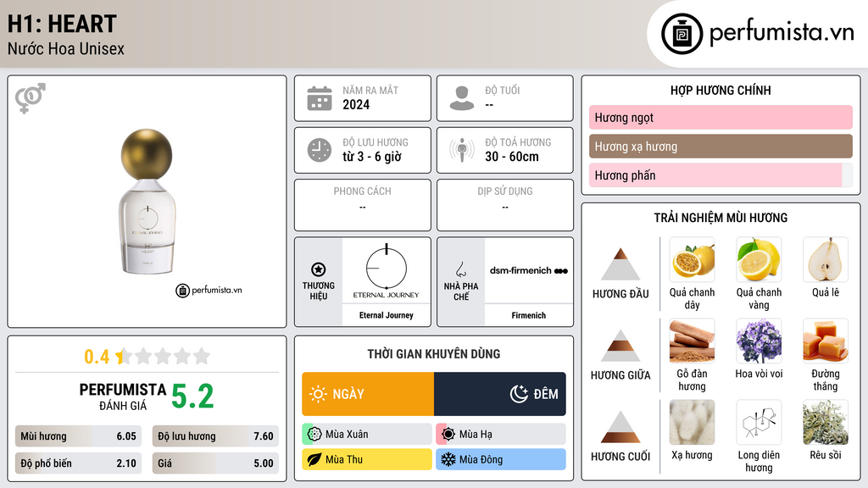Viewport: 868px width, 488px height.
Task: Click the person icon beside Độ tuổi
Action: point(462,98)
